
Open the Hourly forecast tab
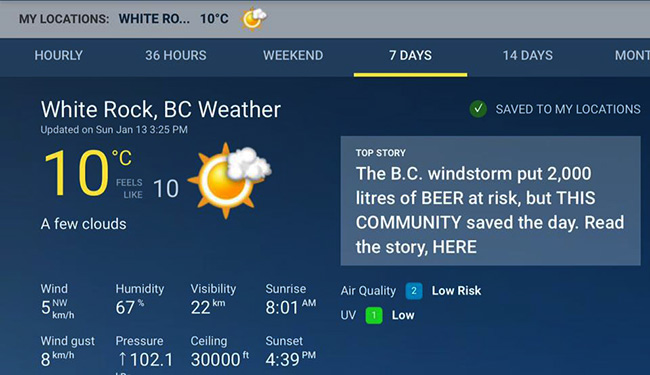[58, 56]
